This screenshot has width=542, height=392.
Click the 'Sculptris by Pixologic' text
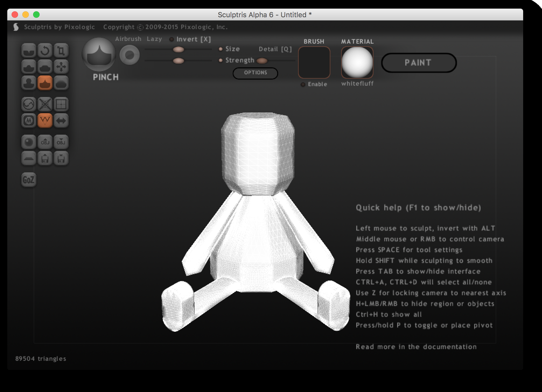60,27
